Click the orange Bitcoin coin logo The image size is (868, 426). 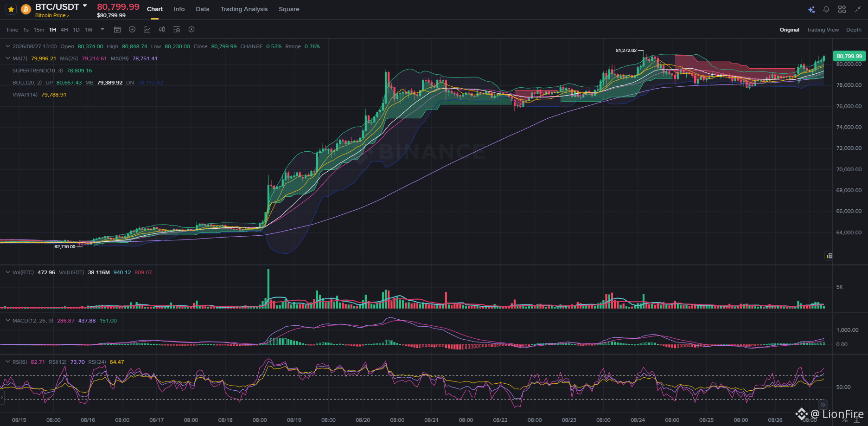point(26,9)
